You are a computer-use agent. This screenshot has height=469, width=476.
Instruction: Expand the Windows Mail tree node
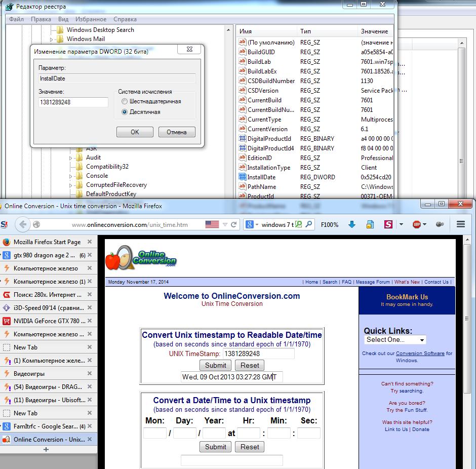click(51, 40)
